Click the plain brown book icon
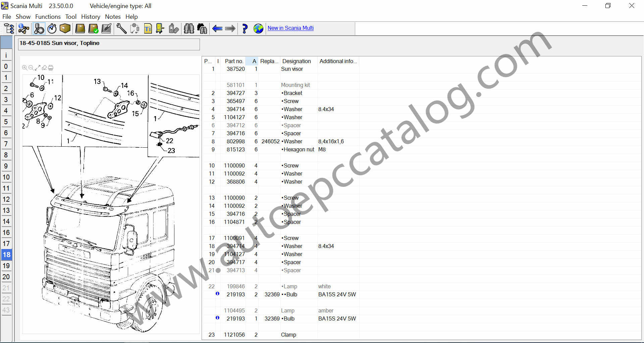Viewport: 644px width, 343px height. [x=80, y=29]
